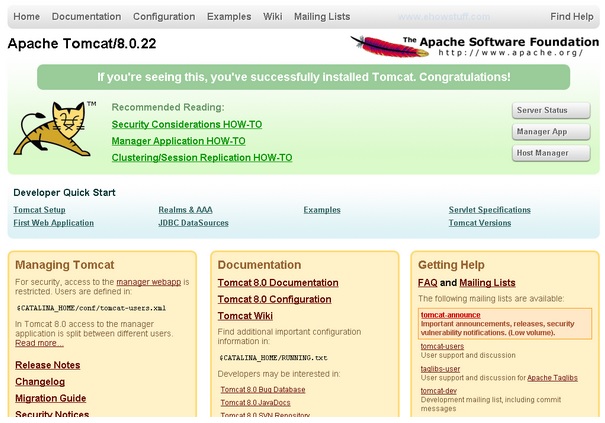The image size is (605, 423).
Task: Open the Home nav item
Action: point(27,17)
